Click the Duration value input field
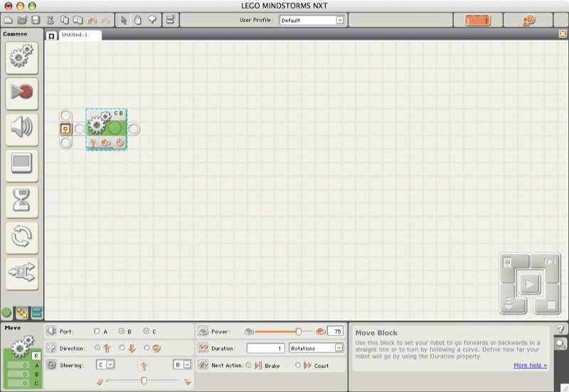This screenshot has width=569, height=392. (265, 348)
